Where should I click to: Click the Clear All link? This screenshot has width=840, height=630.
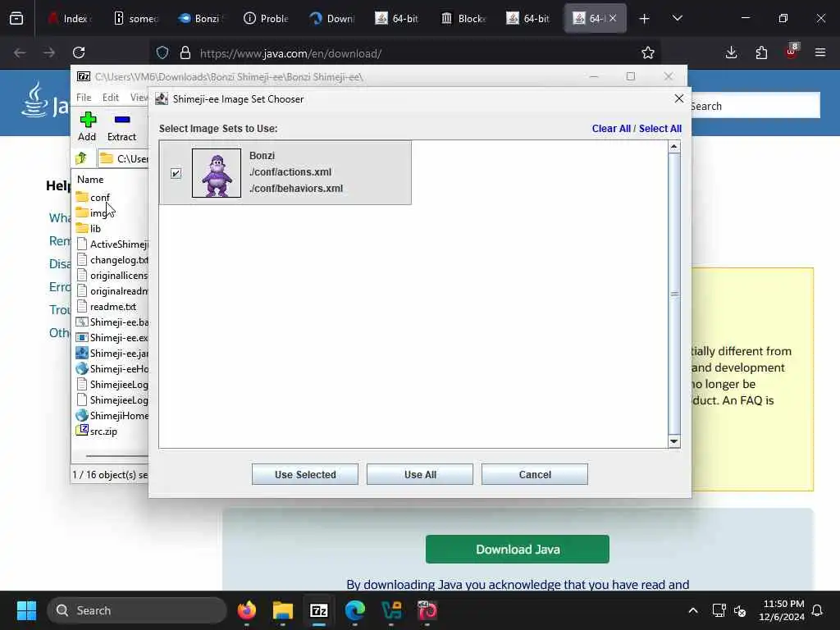tap(611, 129)
